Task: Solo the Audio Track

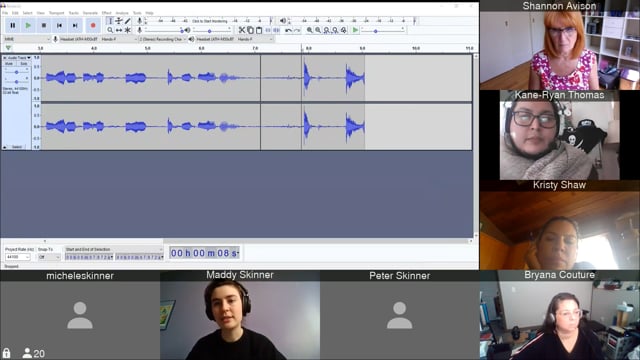Action: 24,64
